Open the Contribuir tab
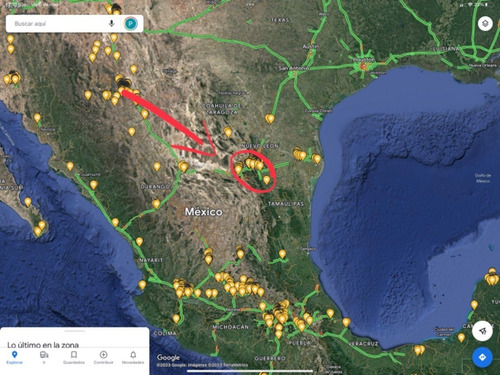The width and height of the screenshot is (500, 375). pos(103,358)
